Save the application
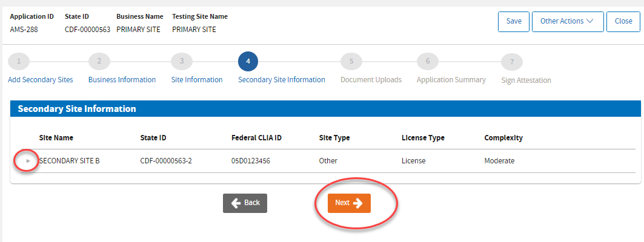The height and width of the screenshot is (242, 644). point(514,21)
